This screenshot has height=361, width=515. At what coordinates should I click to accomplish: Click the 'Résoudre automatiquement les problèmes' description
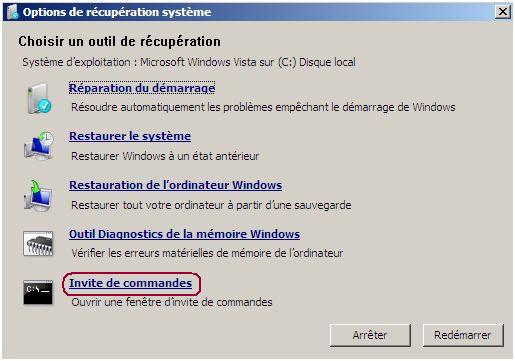(x=263, y=107)
